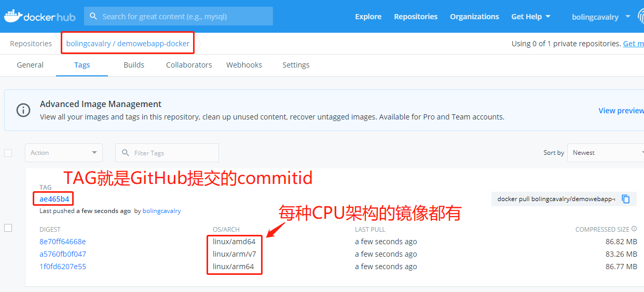This screenshot has width=644, height=292.
Task: Click the Filter Tags input field
Action: coord(167,153)
